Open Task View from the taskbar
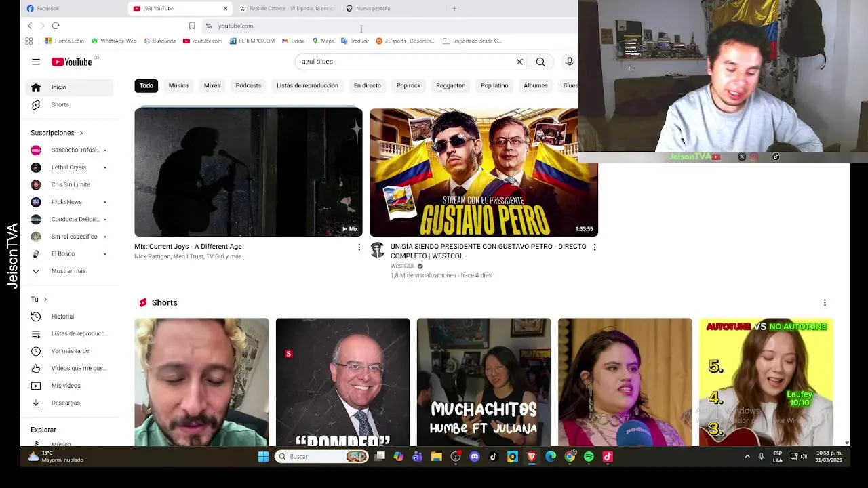 click(x=380, y=457)
